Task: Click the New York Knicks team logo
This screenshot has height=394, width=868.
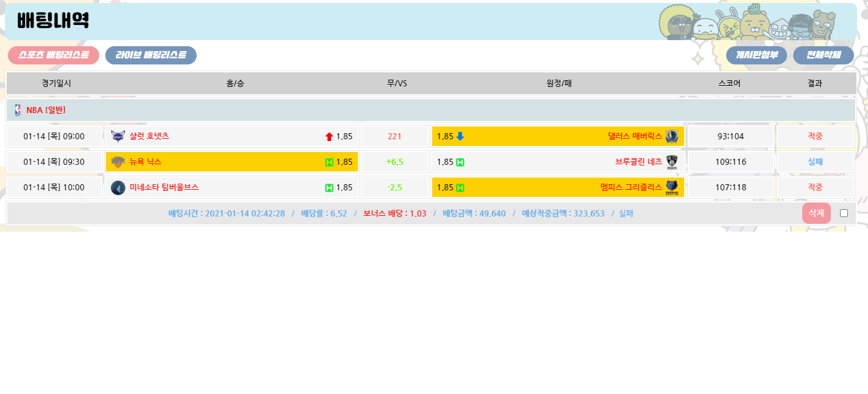Action: click(x=118, y=162)
